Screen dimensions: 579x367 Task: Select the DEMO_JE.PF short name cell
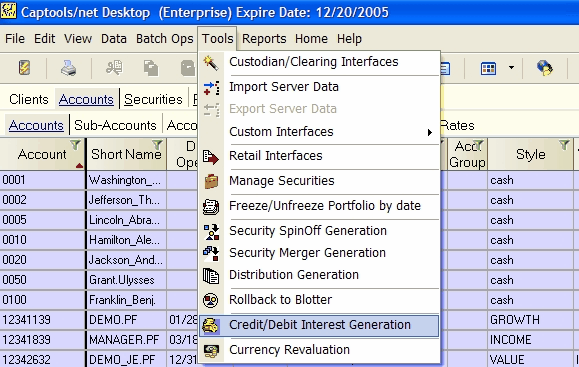click(126, 359)
